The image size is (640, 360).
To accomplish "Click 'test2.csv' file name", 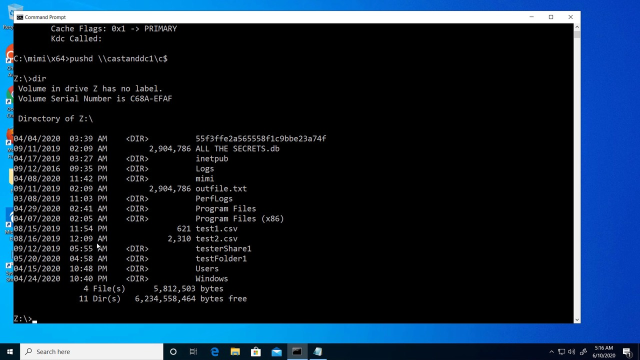I will click(x=216, y=239).
